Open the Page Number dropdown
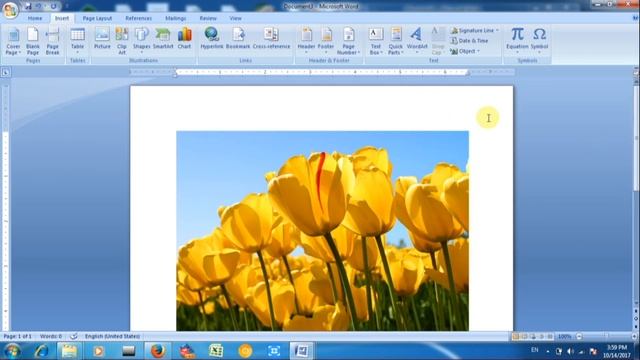 pyautogui.click(x=348, y=41)
